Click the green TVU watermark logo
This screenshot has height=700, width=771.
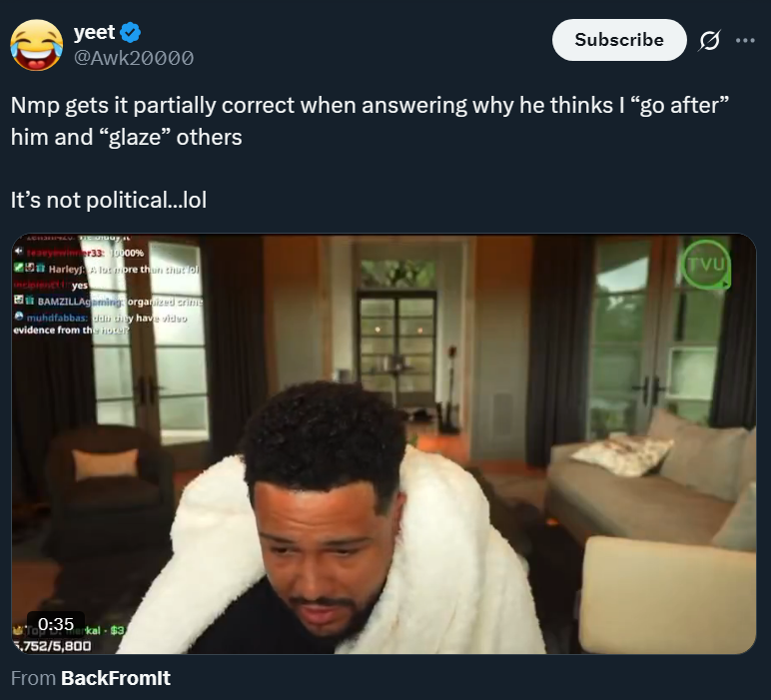(706, 264)
